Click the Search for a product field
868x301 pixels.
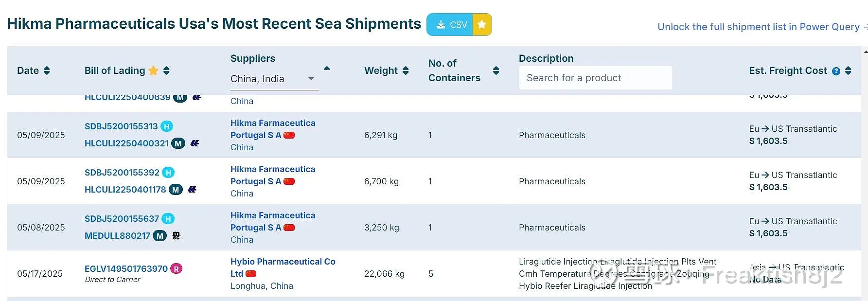click(x=596, y=78)
